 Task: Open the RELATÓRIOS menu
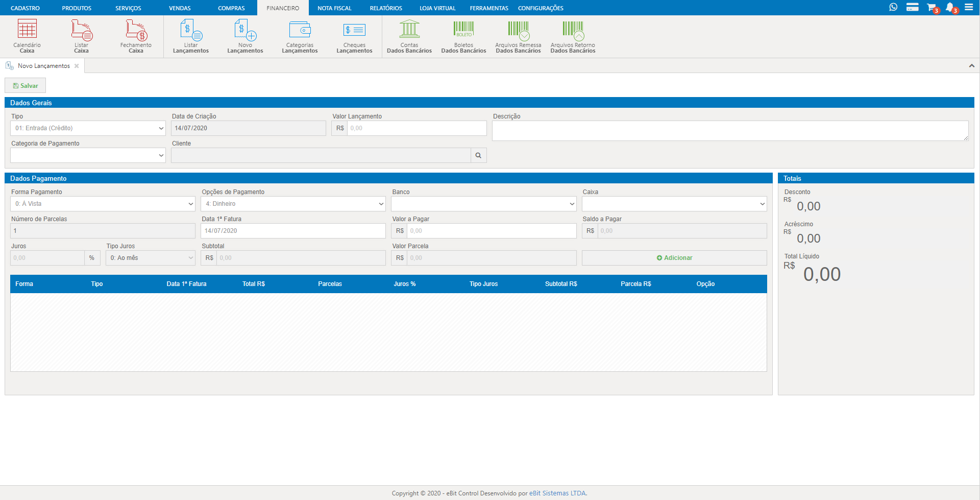point(386,8)
